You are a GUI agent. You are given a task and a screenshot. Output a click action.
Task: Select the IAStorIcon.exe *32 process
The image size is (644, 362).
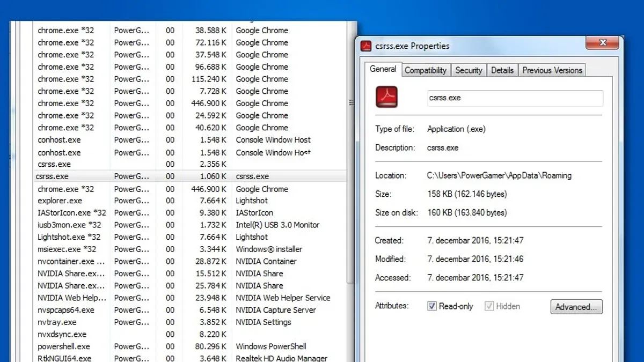[x=191, y=213]
